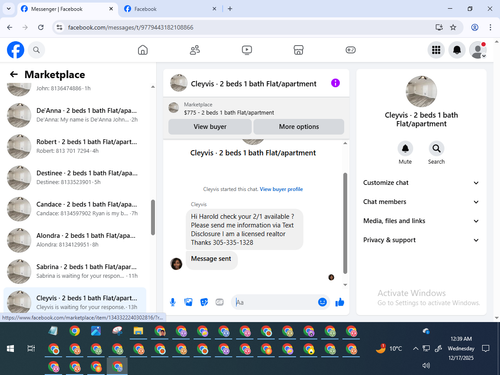Open a new browser tab
The width and height of the screenshot is (500, 375).
(x=230, y=9)
